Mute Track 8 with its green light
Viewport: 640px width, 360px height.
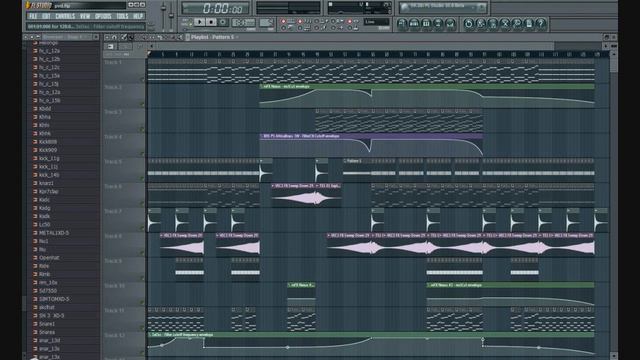pos(142,253)
